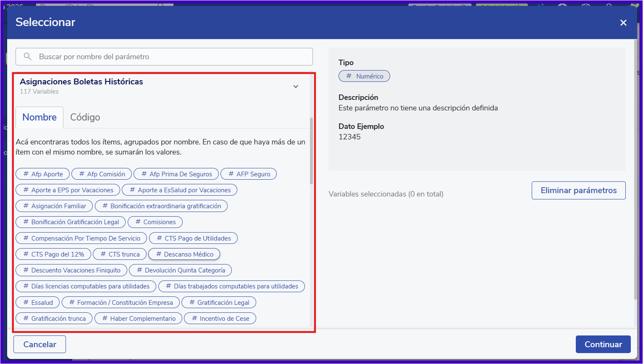This screenshot has height=364, width=643.
Task: Pick the Asignación Familiar variable
Action: 54,206
